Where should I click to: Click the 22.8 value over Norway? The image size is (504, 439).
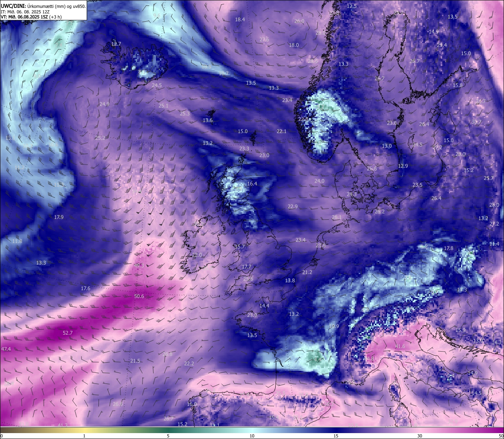coord(303,119)
